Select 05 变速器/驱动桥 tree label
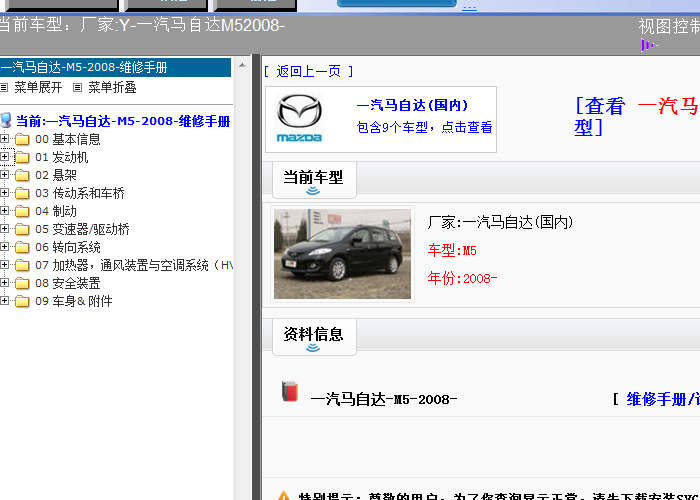Image resolution: width=700 pixels, height=500 pixels. point(82,229)
